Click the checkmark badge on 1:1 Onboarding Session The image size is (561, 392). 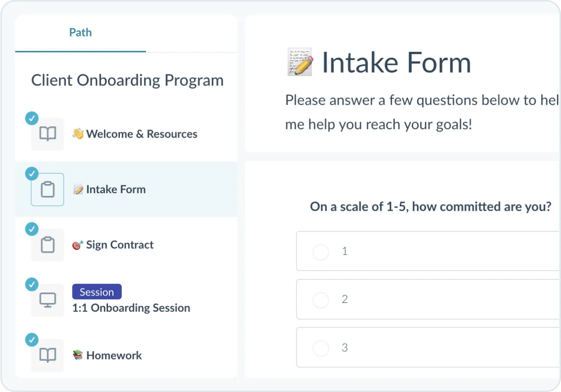click(32, 285)
